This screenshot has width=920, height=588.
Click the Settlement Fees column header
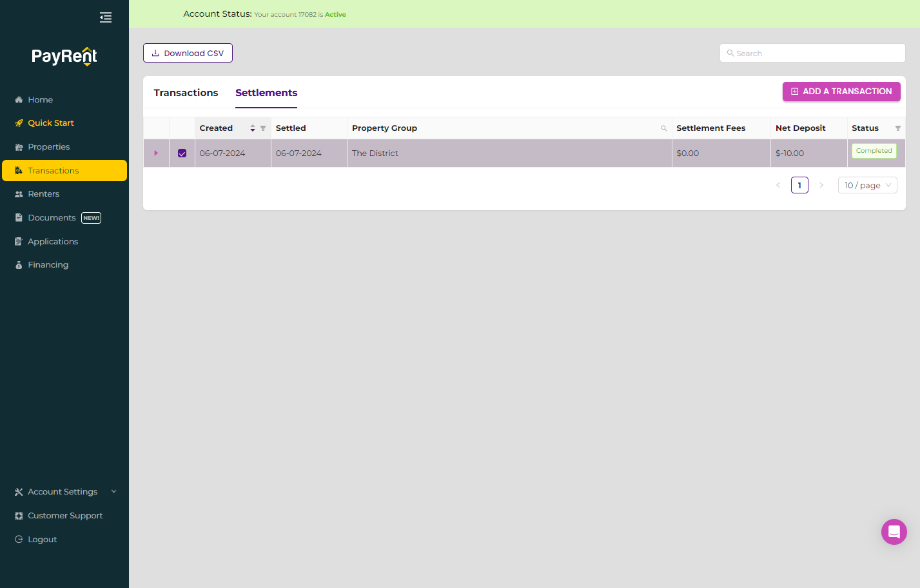coord(721,128)
